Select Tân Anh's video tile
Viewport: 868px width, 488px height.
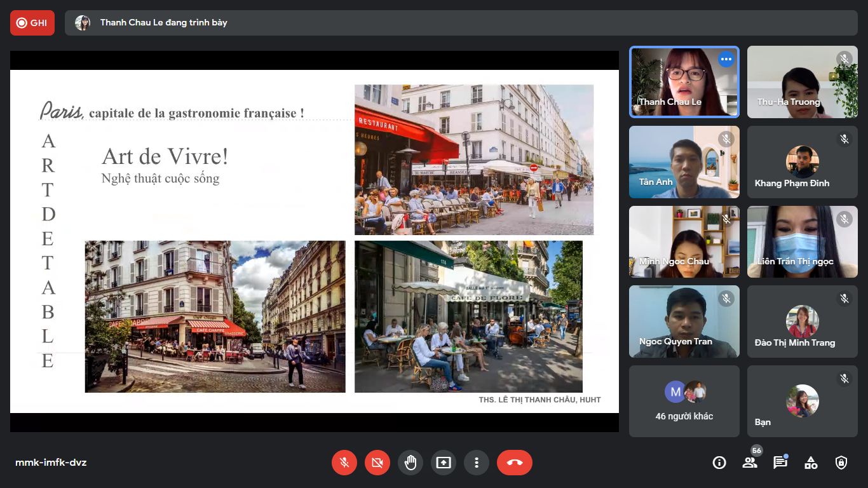pos(684,162)
